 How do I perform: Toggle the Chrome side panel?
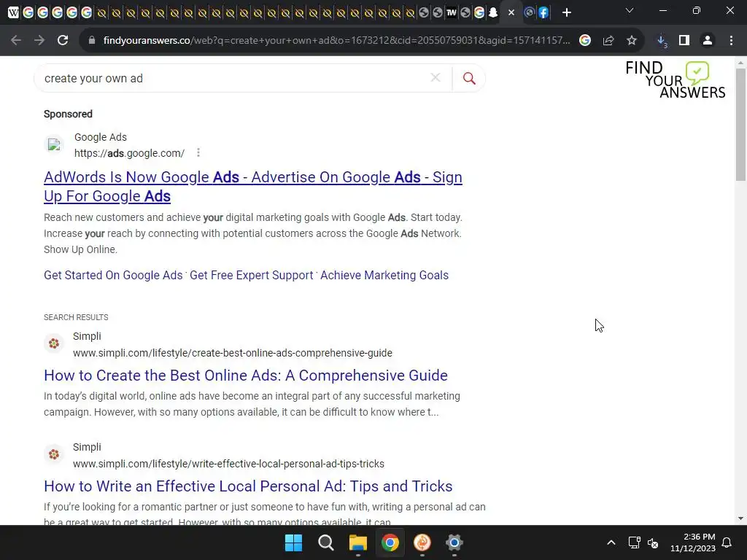tap(684, 41)
